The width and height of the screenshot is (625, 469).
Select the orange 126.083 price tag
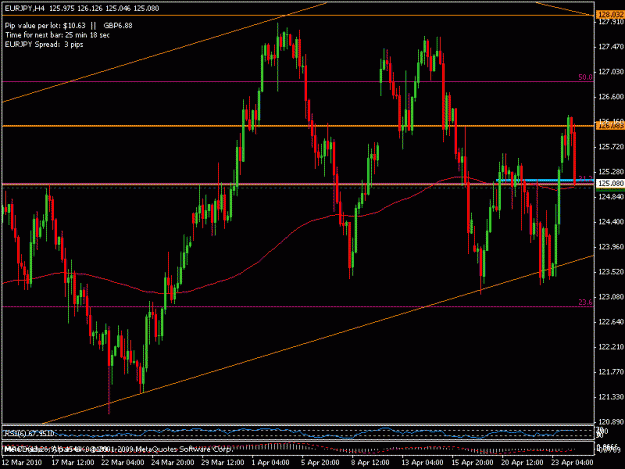pos(610,126)
